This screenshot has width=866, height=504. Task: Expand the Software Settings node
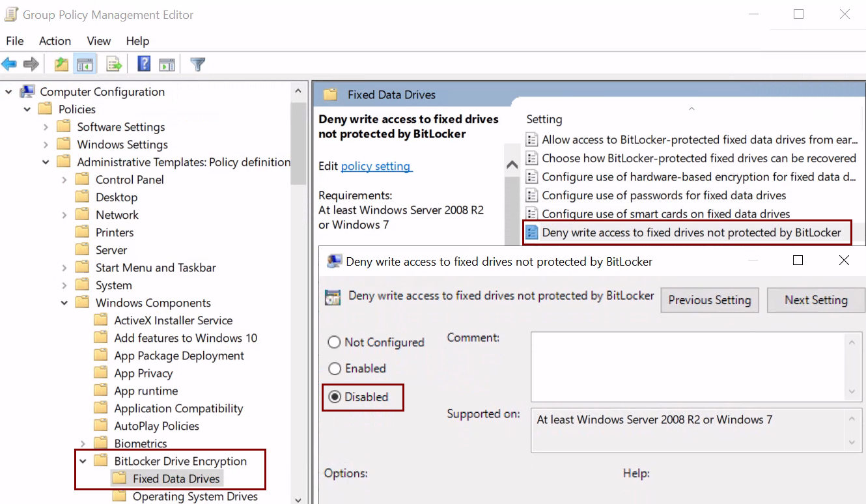click(x=46, y=127)
